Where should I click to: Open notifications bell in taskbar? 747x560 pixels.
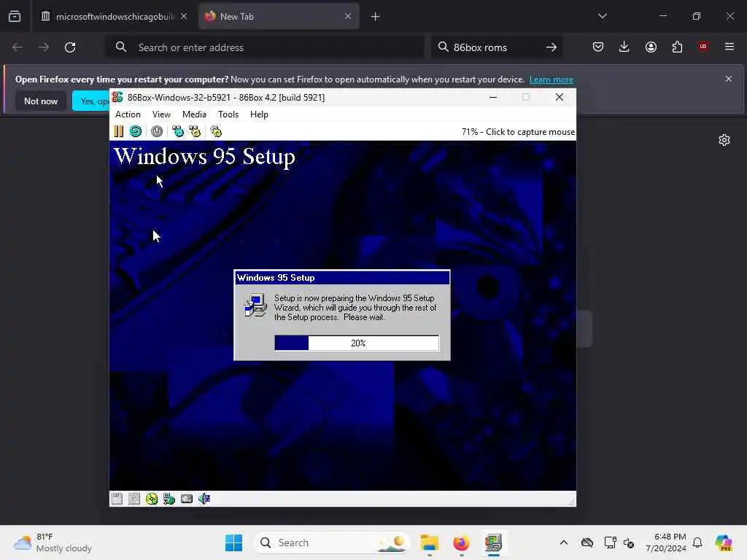click(697, 542)
